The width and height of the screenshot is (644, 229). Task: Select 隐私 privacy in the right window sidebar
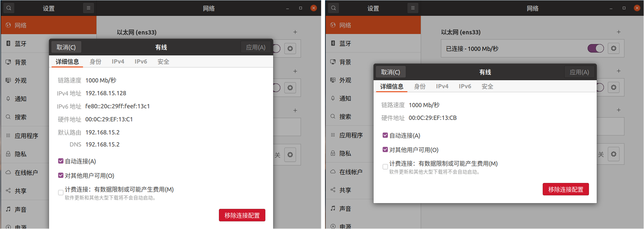tap(345, 153)
